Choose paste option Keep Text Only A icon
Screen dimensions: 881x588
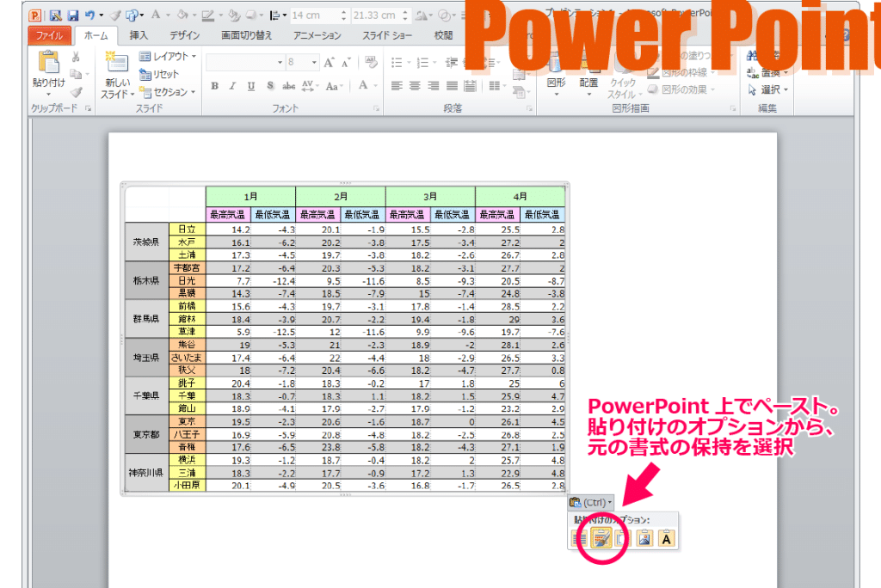[x=667, y=539]
